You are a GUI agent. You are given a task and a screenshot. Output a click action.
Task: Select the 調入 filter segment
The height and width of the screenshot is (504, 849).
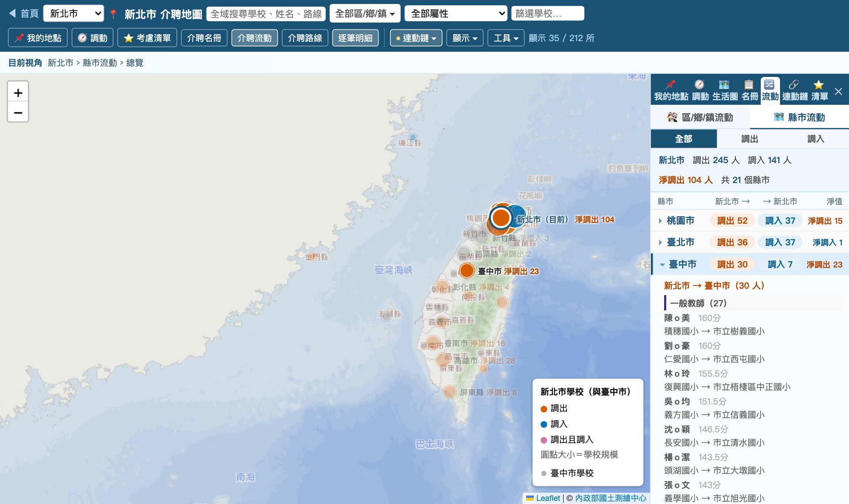click(815, 139)
